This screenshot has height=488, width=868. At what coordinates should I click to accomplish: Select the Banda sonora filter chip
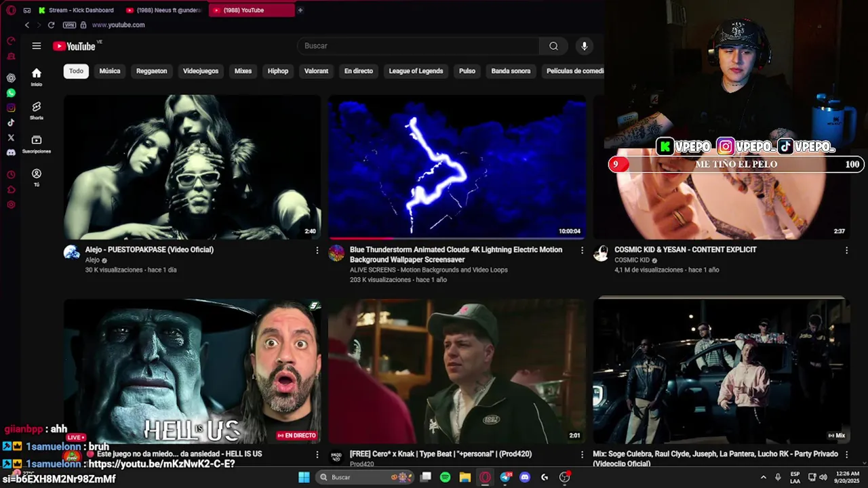[511, 71]
